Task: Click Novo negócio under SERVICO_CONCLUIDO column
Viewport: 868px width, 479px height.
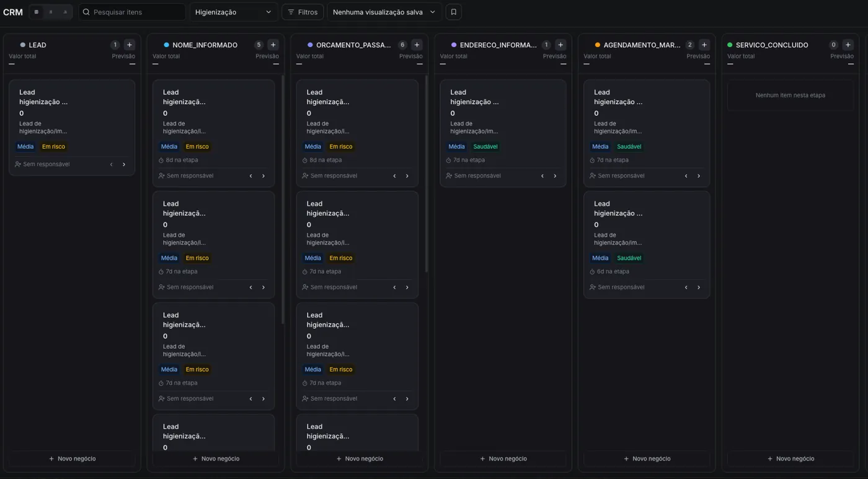Action: point(790,459)
